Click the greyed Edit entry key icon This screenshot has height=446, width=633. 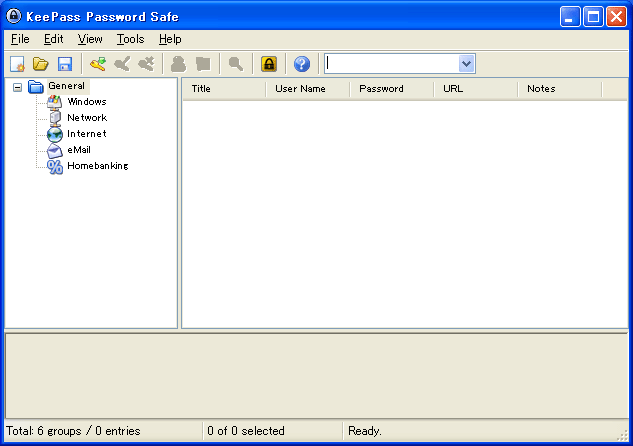pos(122,64)
